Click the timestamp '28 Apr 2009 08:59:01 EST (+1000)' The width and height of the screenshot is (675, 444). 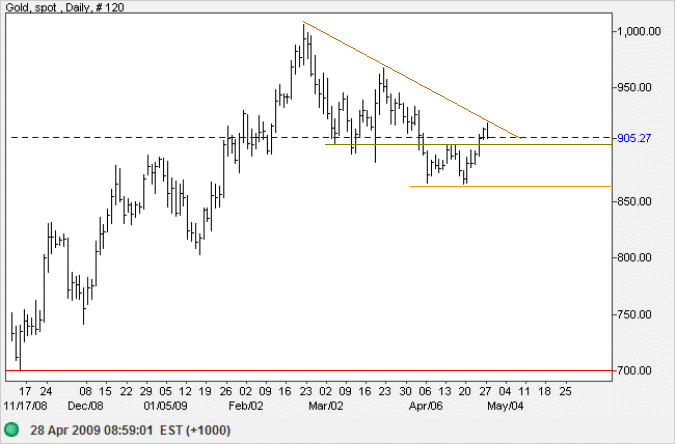coord(130,430)
